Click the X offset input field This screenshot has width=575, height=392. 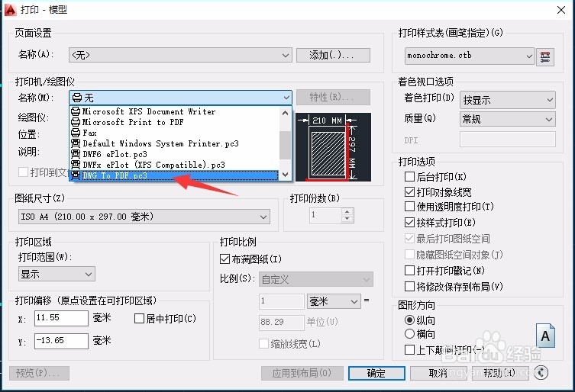point(61,318)
